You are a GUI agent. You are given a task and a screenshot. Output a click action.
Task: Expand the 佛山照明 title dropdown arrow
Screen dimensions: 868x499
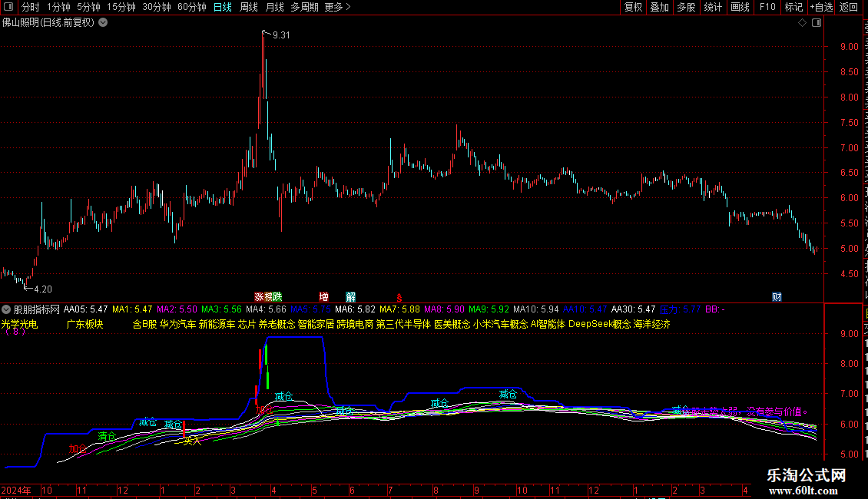click(103, 23)
